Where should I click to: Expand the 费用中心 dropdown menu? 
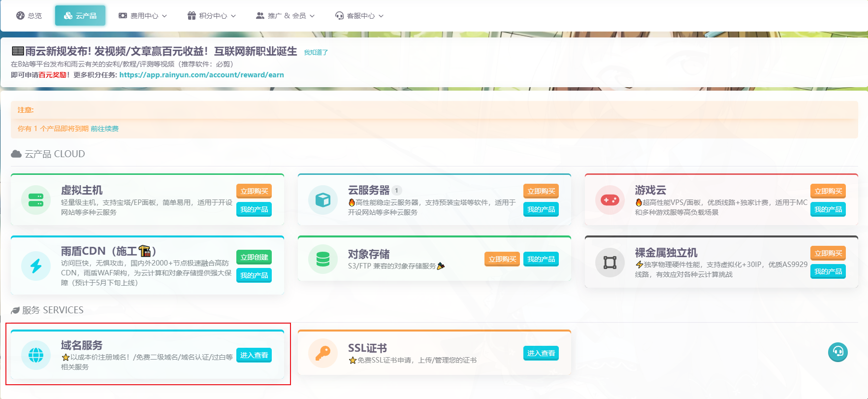(x=143, y=16)
